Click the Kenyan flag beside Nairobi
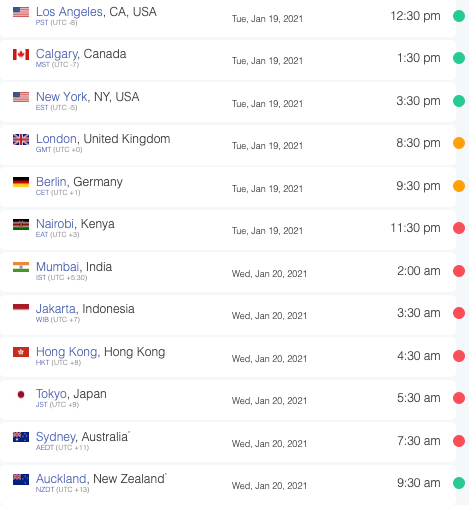Viewport: 469px width, 505px height. [x=21, y=224]
